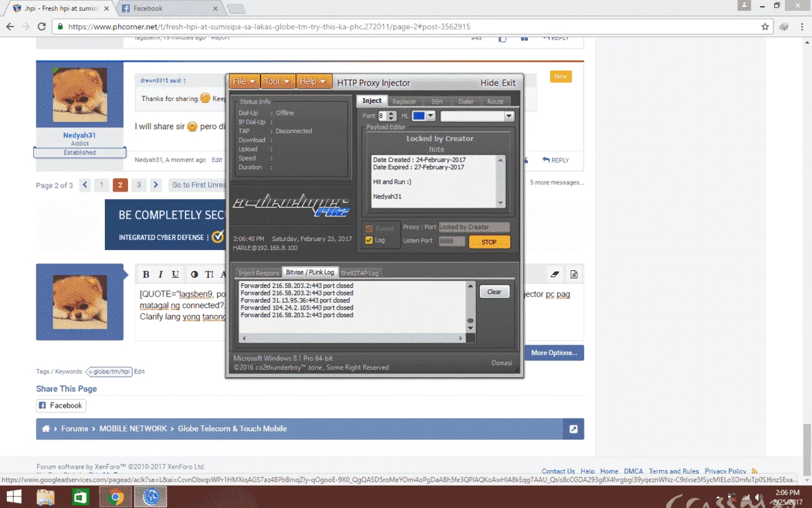Click the breadcrumb jump arrow icon
The image size is (812, 508).
573,429
